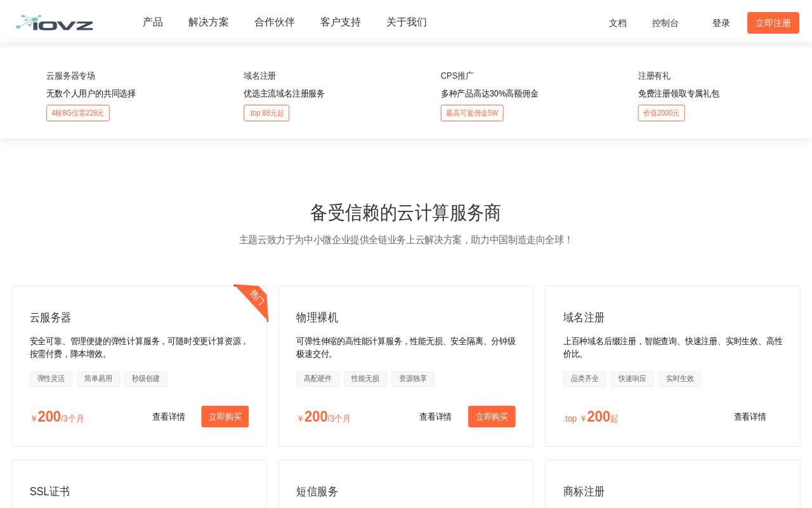This screenshot has height=508, width=812.
Task: Open the CPS推广 promotion
Action: click(457, 76)
